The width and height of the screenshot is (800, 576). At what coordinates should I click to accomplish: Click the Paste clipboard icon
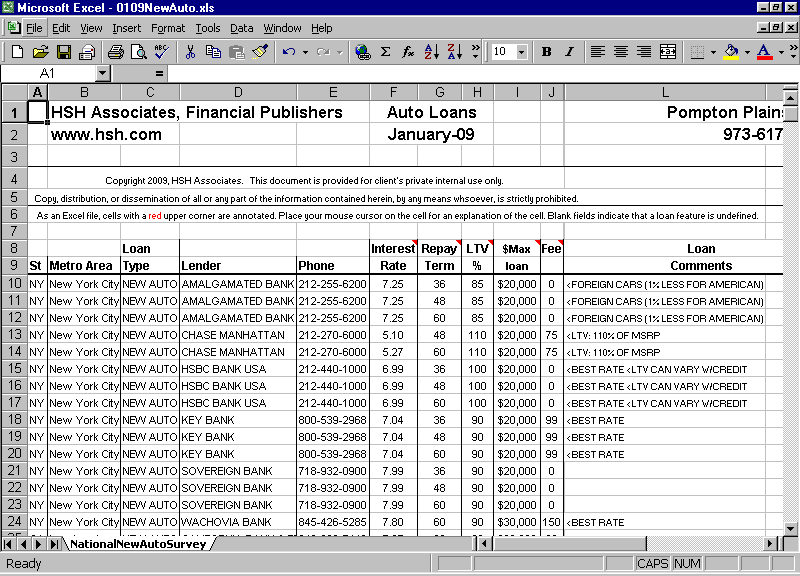(x=236, y=52)
